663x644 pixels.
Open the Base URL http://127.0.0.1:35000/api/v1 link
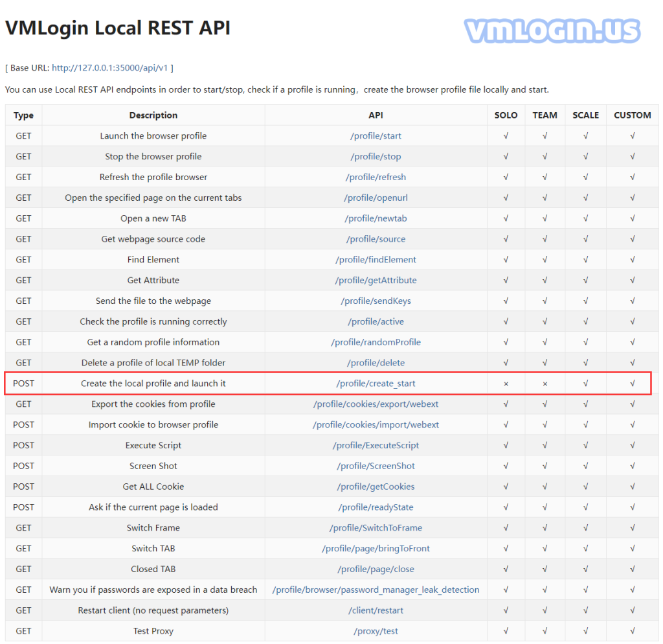[x=109, y=67]
